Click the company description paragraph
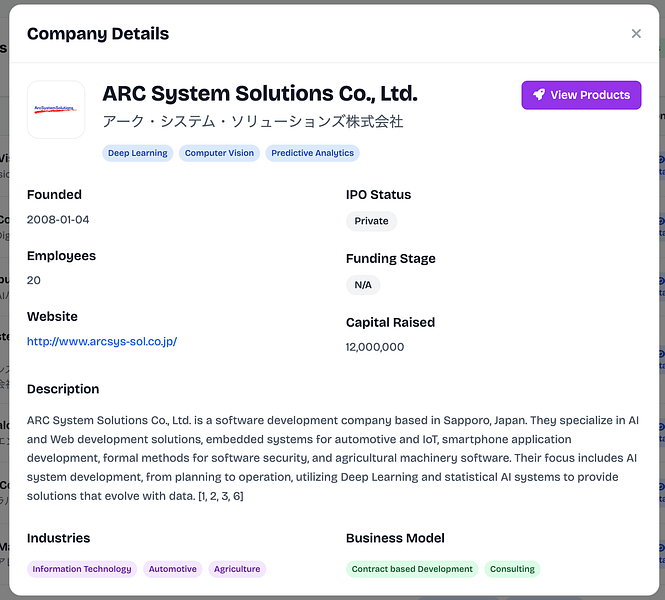Screen dimensions: 665x600 pos(332,458)
